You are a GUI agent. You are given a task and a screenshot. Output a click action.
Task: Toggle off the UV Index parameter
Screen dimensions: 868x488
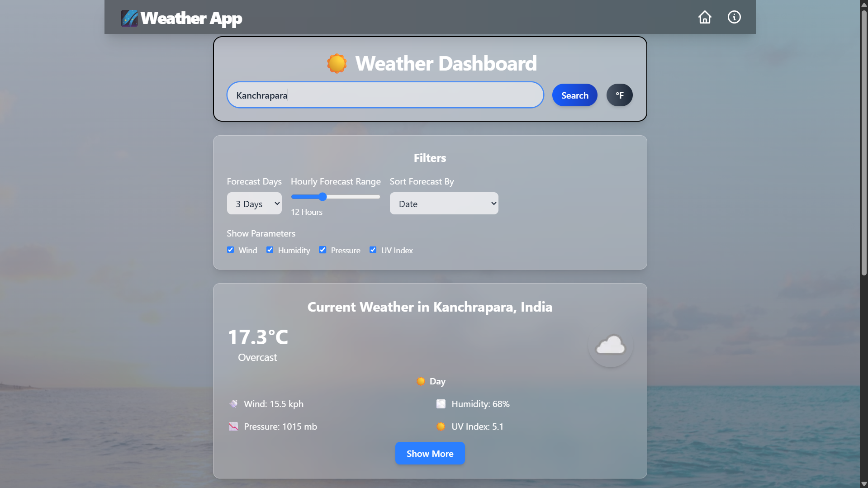point(373,250)
